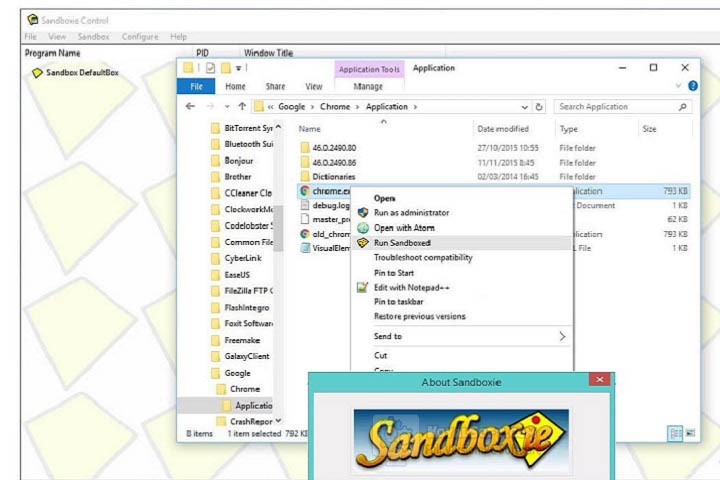Open recent locations dropdown arrow

227,107
